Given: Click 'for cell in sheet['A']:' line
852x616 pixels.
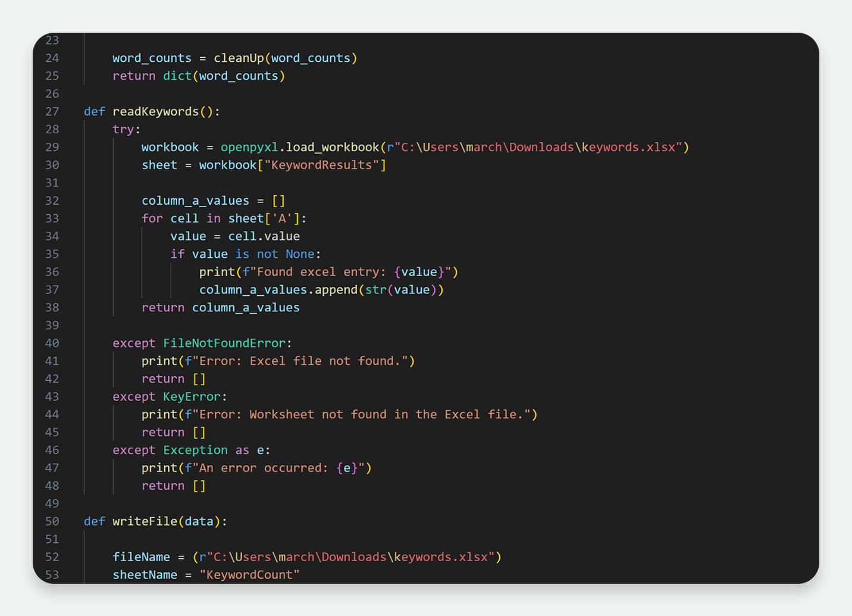Looking at the screenshot, I should [224, 218].
